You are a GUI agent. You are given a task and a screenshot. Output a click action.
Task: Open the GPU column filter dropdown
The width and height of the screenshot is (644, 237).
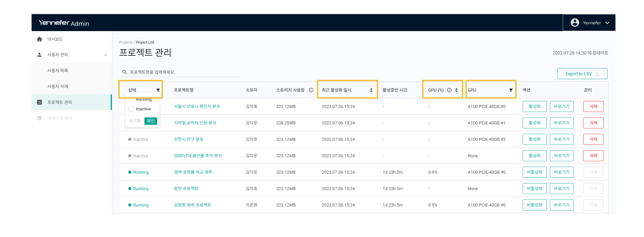click(511, 90)
